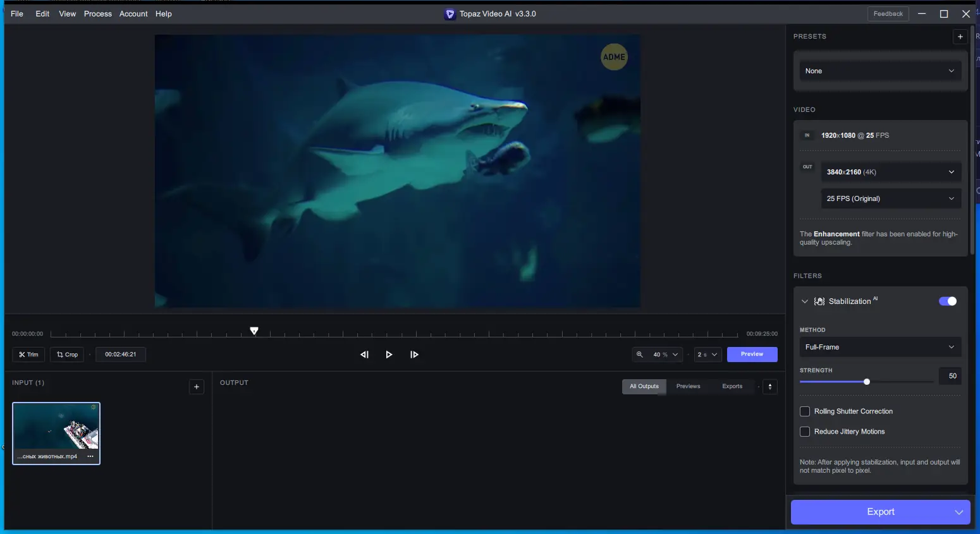Click the Trim button
This screenshot has height=534, width=980.
tap(28, 355)
